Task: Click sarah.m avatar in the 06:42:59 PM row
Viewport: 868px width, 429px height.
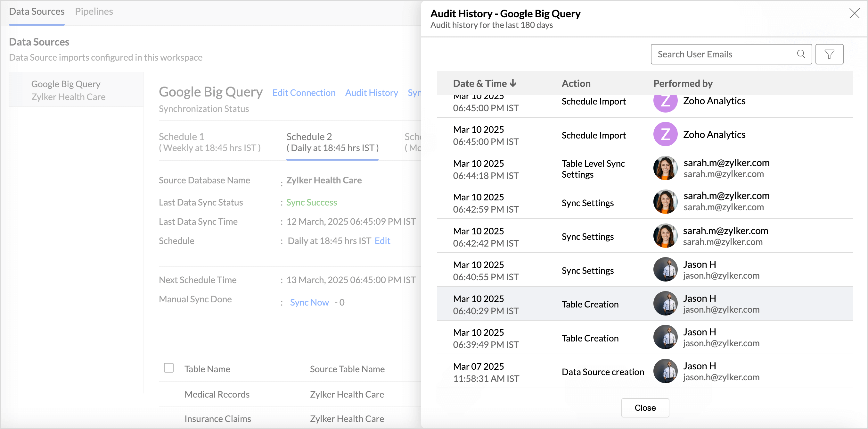Action: point(665,202)
